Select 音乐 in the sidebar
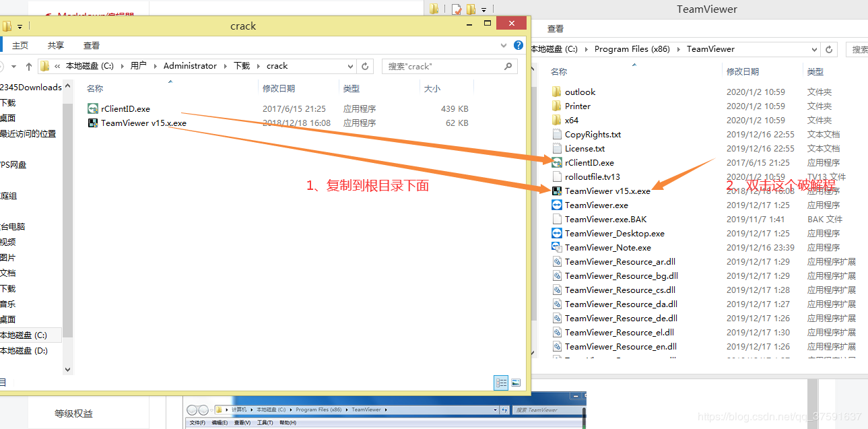 [7, 304]
